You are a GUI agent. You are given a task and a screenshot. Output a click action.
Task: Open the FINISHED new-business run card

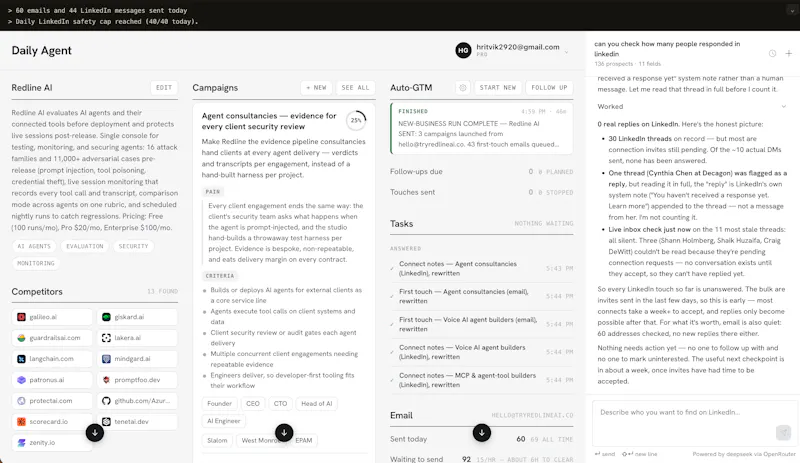pos(482,128)
